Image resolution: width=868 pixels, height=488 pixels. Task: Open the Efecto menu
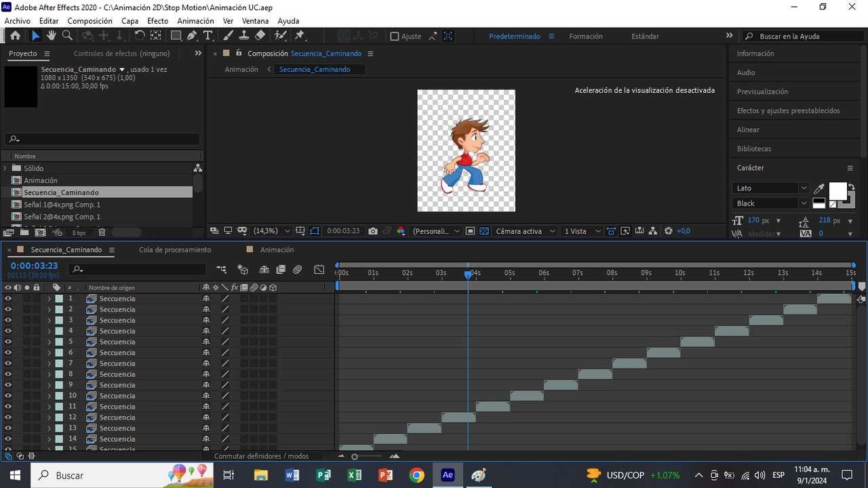point(157,21)
